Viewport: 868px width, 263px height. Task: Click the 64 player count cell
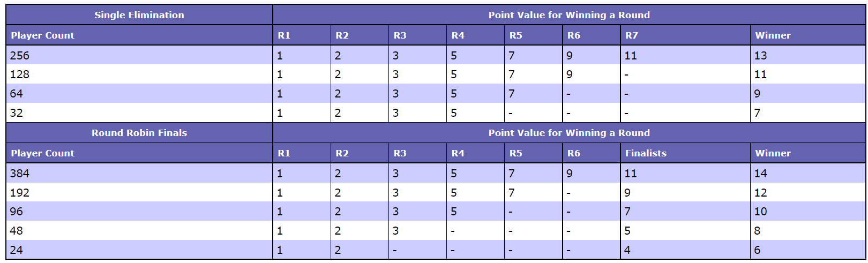pyautogui.click(x=17, y=94)
